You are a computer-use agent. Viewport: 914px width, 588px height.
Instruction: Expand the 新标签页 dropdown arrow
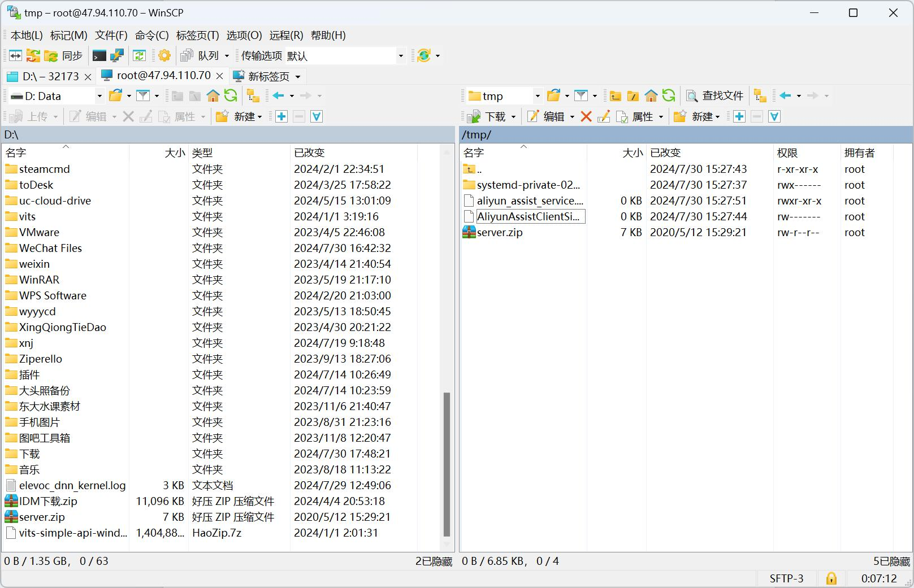pyautogui.click(x=298, y=76)
